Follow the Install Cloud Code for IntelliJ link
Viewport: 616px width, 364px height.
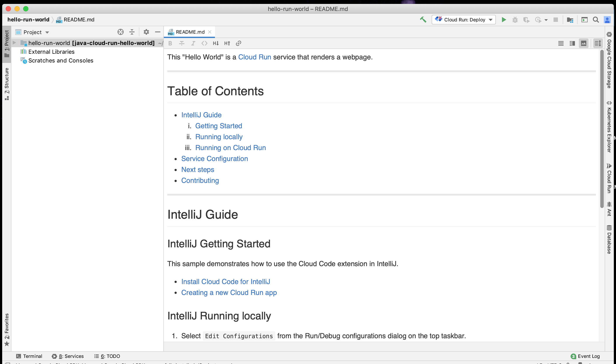point(225,281)
